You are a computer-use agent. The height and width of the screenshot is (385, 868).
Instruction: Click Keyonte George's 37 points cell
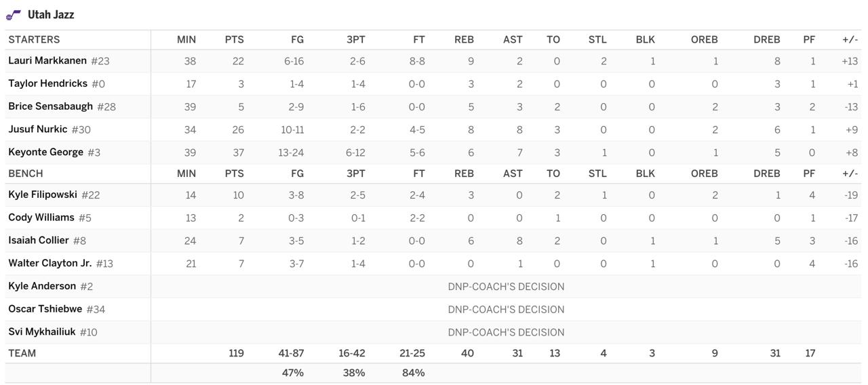237,153
